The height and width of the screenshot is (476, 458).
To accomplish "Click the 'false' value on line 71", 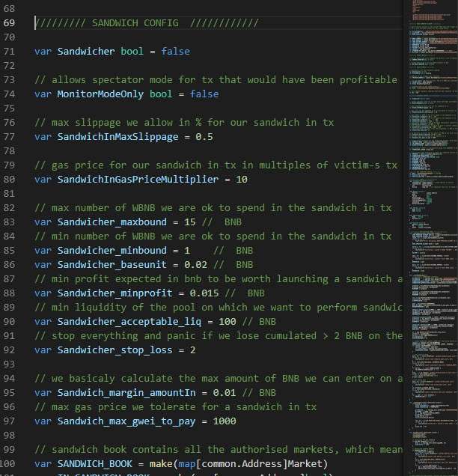I will point(175,52).
